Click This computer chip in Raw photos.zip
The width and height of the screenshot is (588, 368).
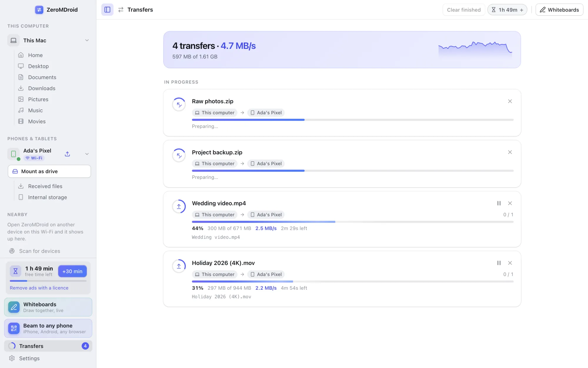215,113
